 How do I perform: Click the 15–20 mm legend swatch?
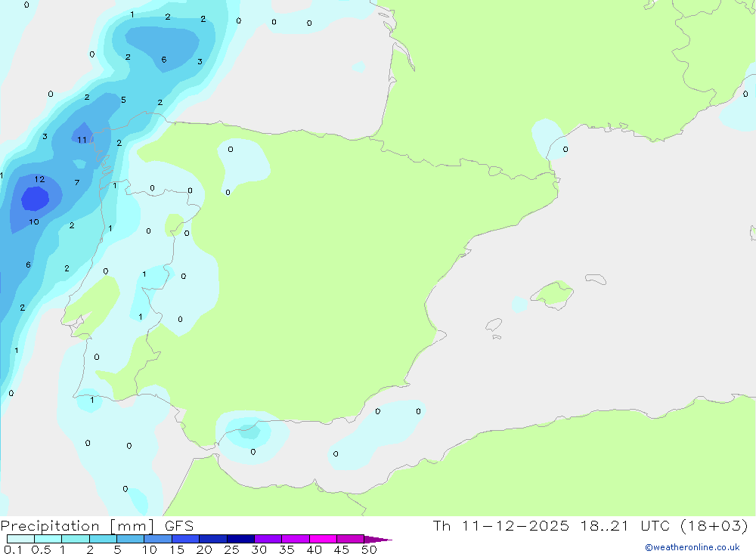(186, 539)
